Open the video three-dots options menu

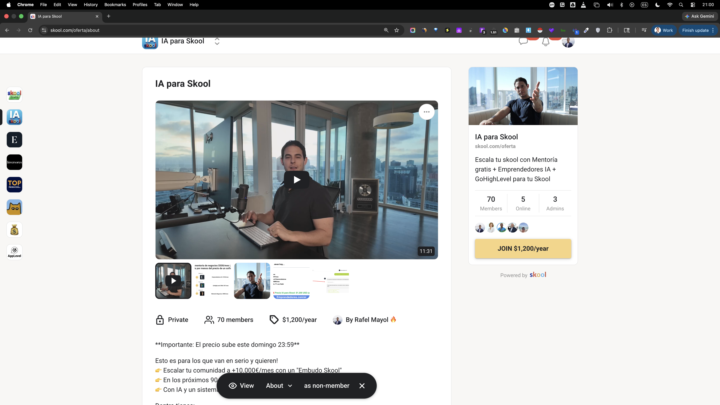pyautogui.click(x=427, y=112)
